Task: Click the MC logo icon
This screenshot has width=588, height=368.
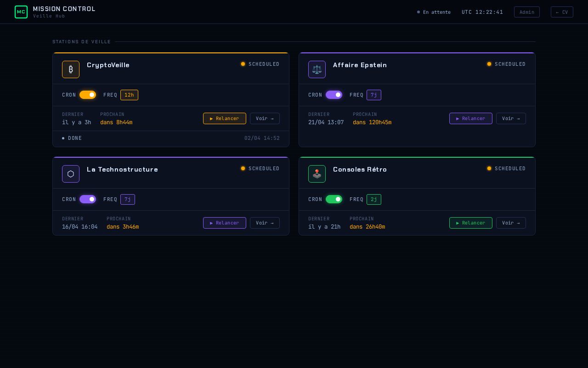Action: [21, 12]
